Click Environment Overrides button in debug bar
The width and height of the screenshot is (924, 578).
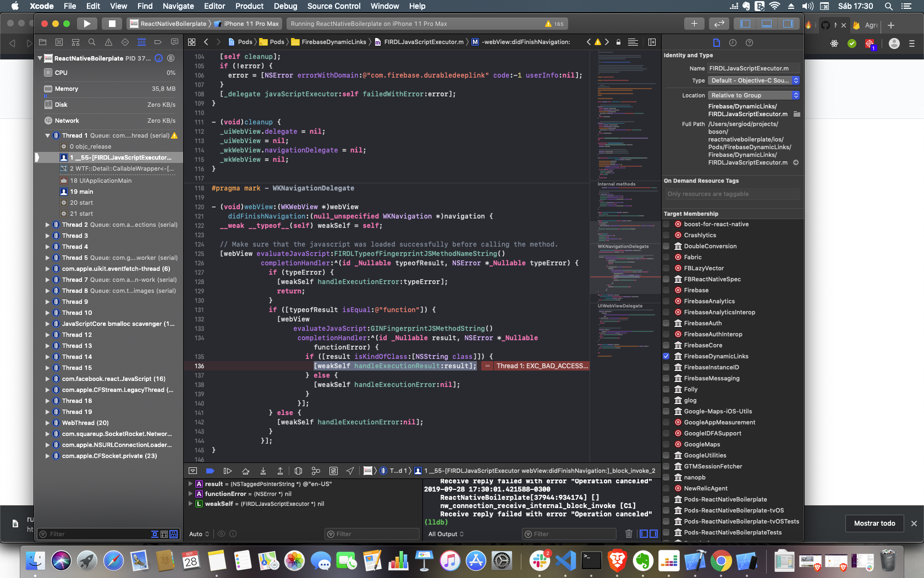333,471
